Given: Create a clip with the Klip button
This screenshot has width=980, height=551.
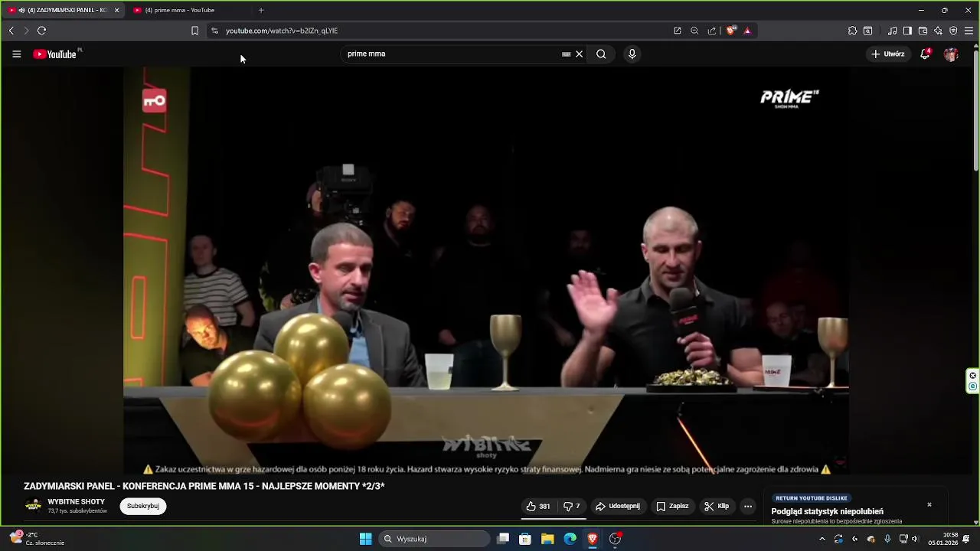Looking at the screenshot, I should [717, 507].
